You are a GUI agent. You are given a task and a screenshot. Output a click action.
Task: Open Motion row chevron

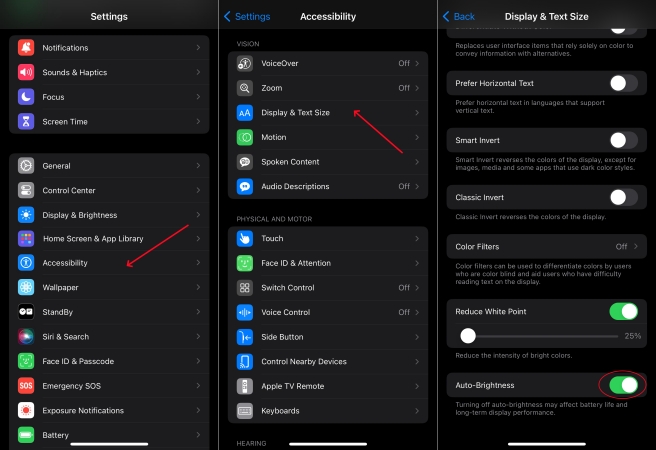point(417,137)
